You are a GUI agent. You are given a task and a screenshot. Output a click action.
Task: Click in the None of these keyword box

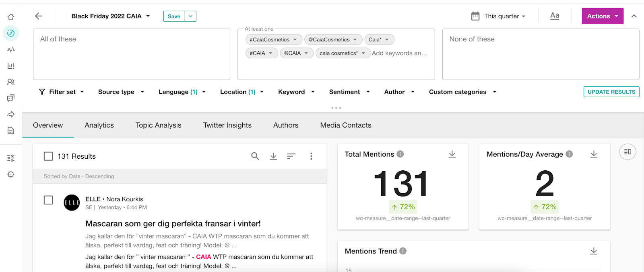coord(541,54)
